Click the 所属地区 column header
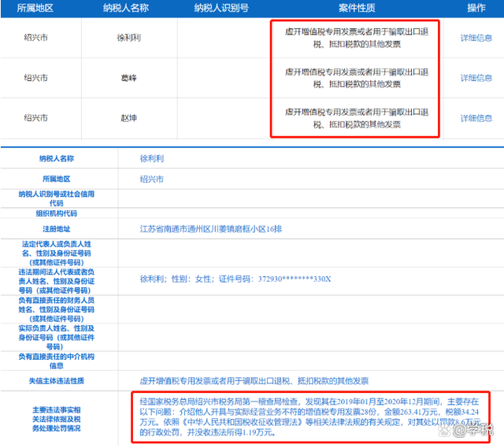 (35, 8)
